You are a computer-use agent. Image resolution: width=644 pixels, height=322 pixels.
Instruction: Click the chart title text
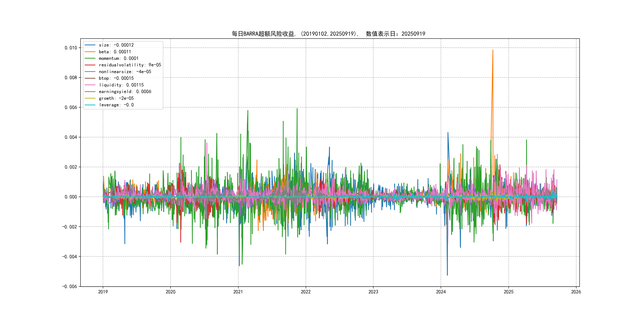[328, 34]
